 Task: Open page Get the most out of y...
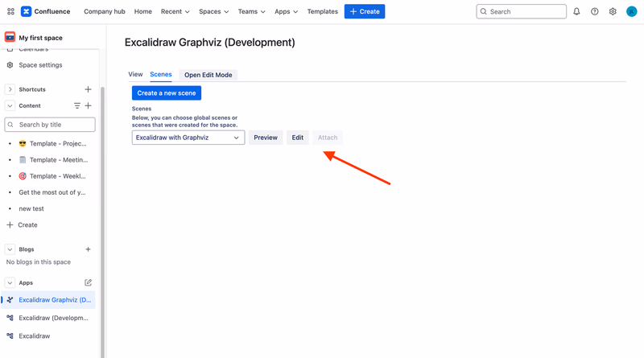click(x=52, y=192)
